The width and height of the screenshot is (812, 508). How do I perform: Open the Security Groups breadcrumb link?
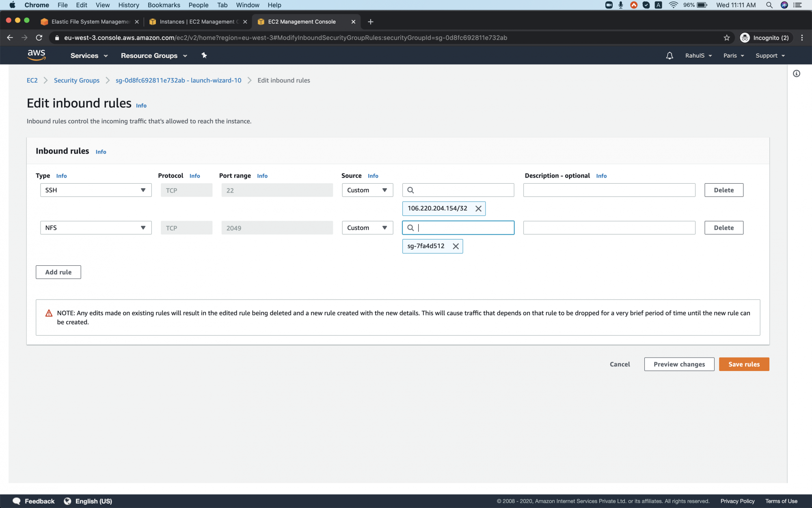[76, 80]
